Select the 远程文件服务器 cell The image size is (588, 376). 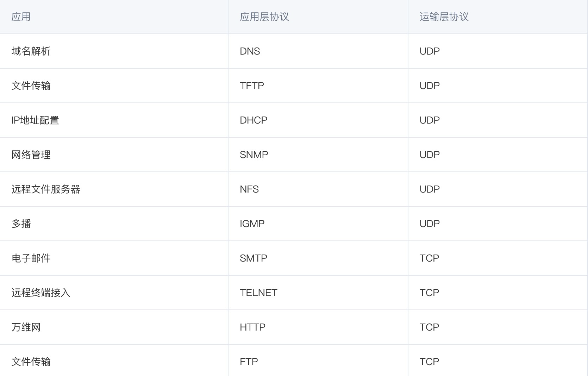point(114,189)
